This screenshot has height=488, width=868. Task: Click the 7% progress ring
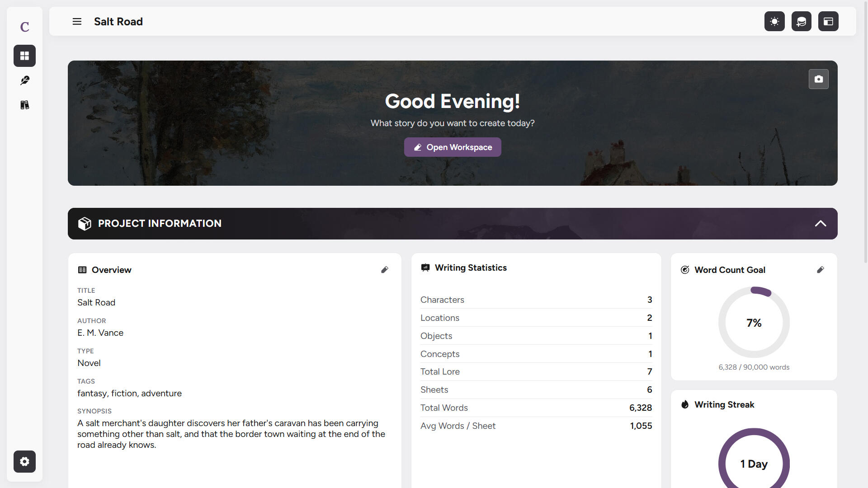click(x=754, y=322)
